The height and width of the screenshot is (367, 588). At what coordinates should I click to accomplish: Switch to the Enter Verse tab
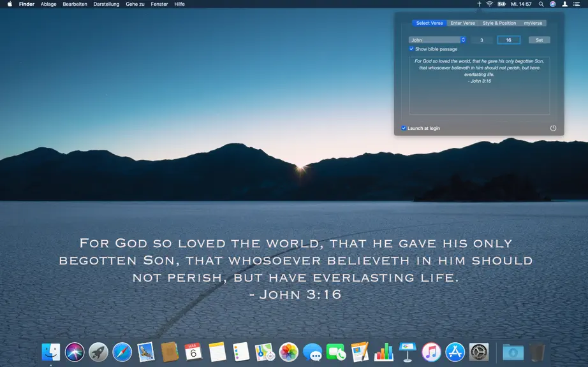(x=463, y=23)
